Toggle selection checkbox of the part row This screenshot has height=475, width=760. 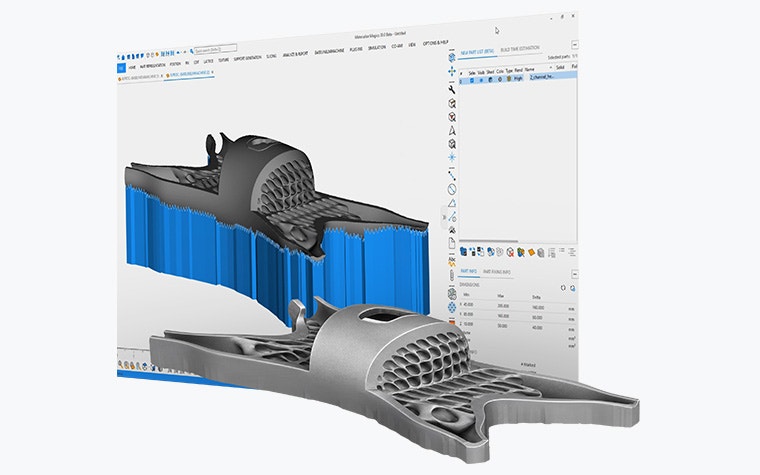click(472, 80)
